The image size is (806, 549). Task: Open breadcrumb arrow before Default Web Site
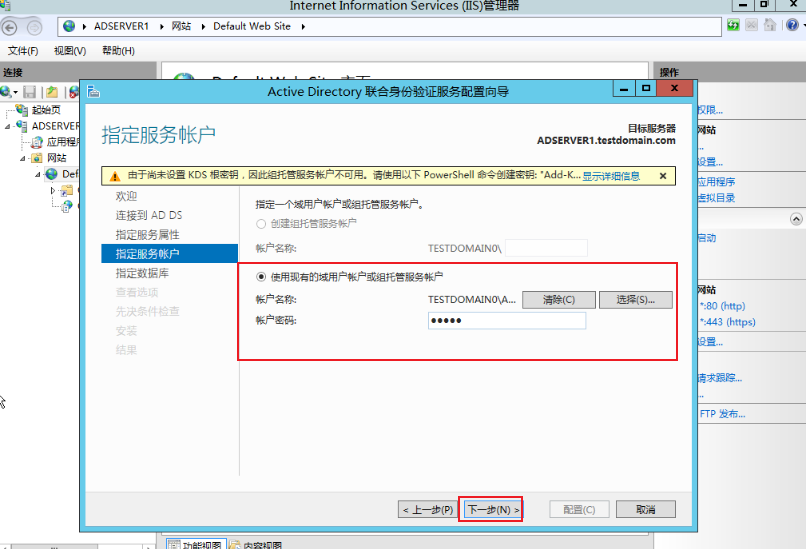click(203, 27)
